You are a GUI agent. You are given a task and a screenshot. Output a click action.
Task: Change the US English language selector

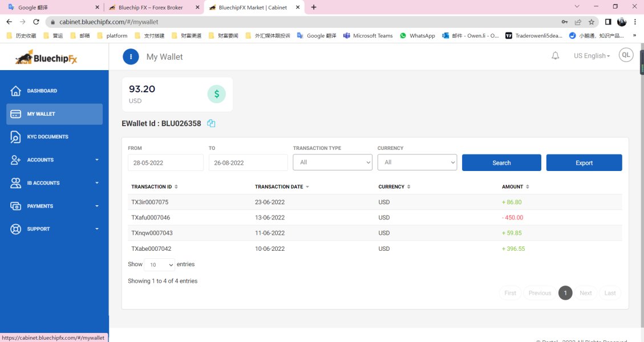592,56
